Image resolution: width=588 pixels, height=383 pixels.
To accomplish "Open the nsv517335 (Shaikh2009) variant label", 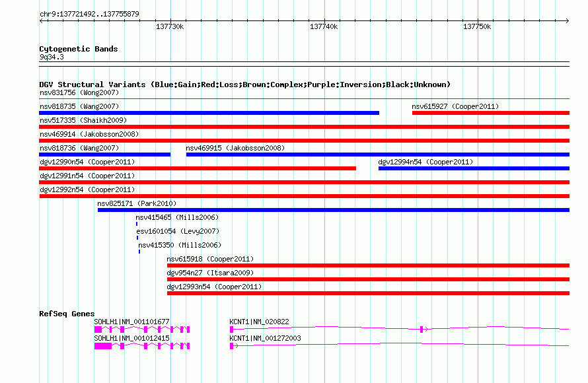I will [83, 120].
